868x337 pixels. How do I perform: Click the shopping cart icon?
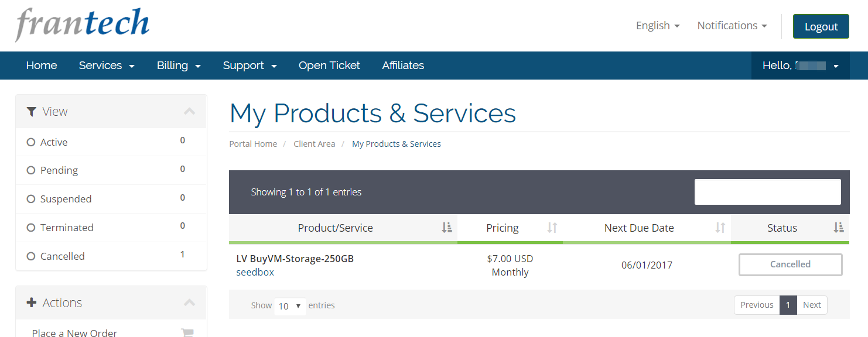[187, 333]
